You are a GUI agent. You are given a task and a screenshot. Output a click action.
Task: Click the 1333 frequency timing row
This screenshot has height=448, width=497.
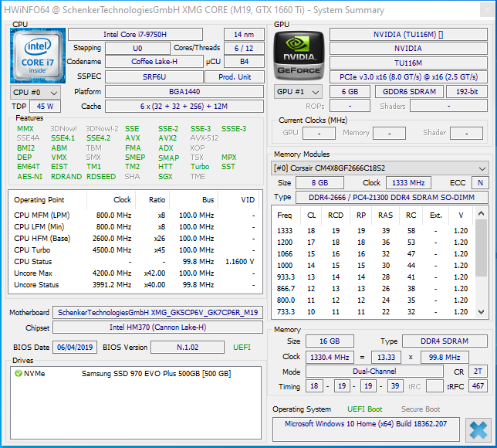point(373,231)
